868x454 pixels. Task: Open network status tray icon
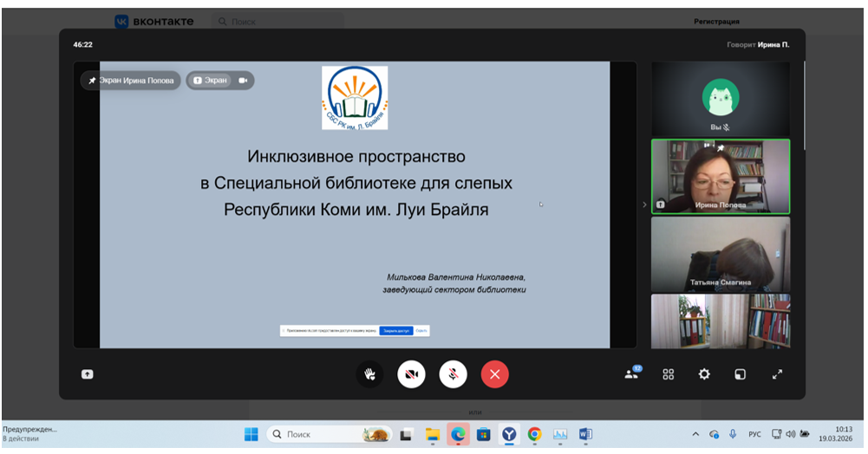(777, 435)
